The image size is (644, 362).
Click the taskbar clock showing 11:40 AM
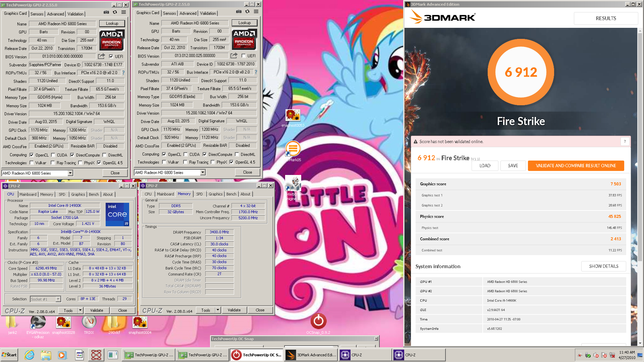pos(627,355)
